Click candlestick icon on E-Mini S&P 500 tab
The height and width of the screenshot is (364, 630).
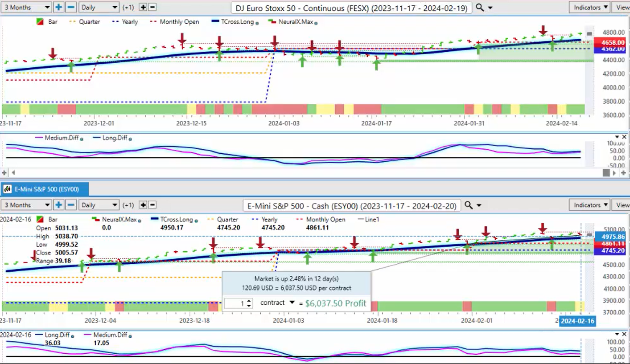tap(8, 189)
